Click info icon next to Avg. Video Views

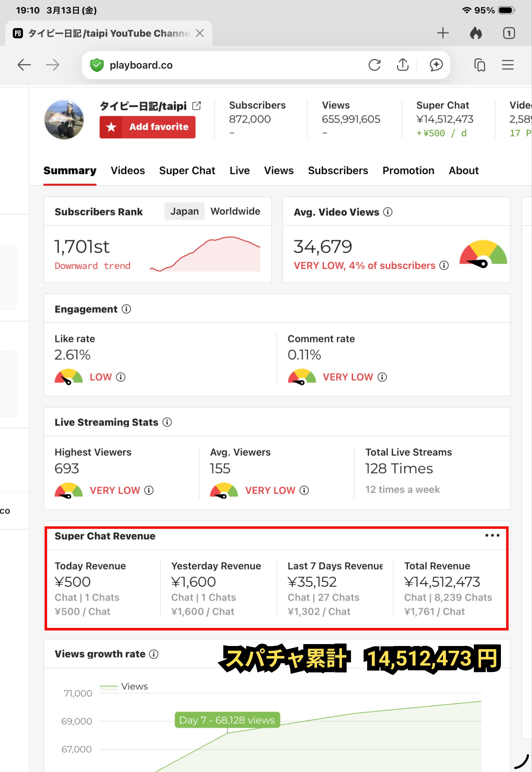(x=388, y=212)
